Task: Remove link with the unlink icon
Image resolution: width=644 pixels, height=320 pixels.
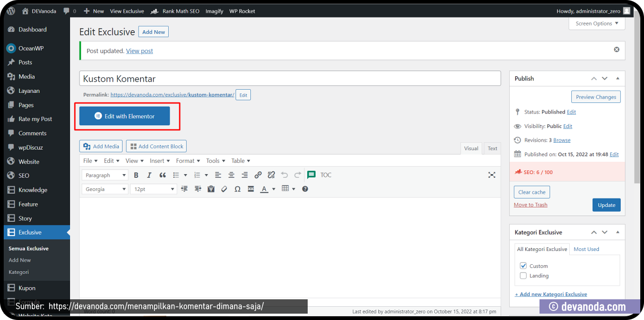Action: pyautogui.click(x=271, y=175)
